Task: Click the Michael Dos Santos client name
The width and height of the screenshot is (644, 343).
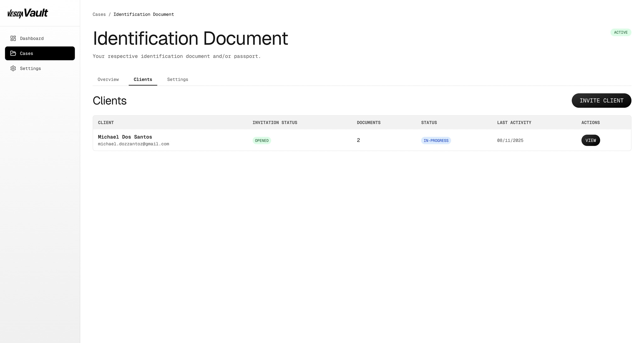Action: coord(125,137)
